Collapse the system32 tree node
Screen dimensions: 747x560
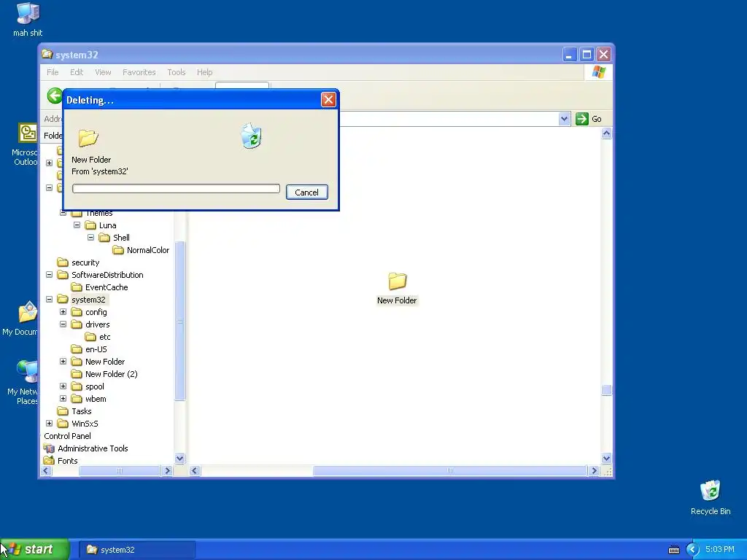click(x=49, y=299)
